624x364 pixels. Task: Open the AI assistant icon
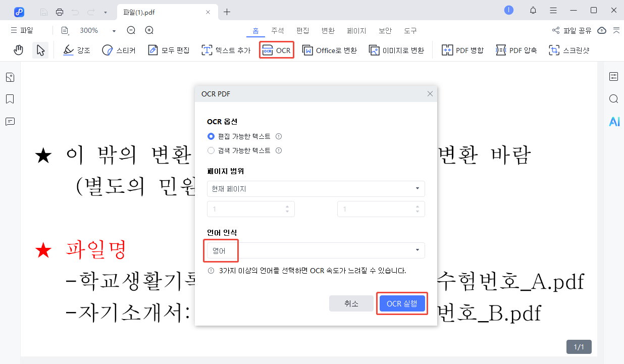coord(614,122)
